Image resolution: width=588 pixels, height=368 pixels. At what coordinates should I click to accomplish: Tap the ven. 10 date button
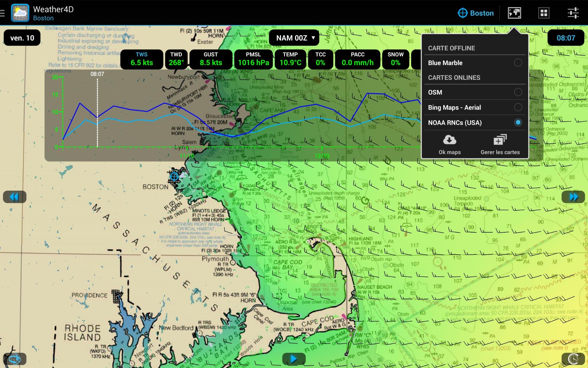click(22, 38)
